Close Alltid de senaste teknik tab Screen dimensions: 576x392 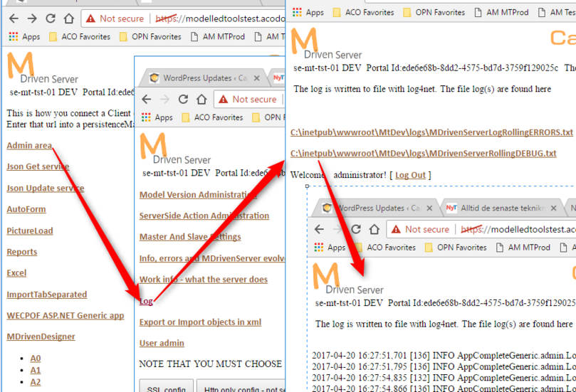554,208
